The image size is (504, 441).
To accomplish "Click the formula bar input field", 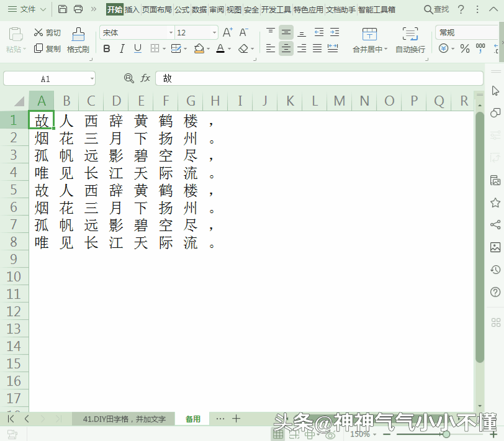I will [319, 78].
